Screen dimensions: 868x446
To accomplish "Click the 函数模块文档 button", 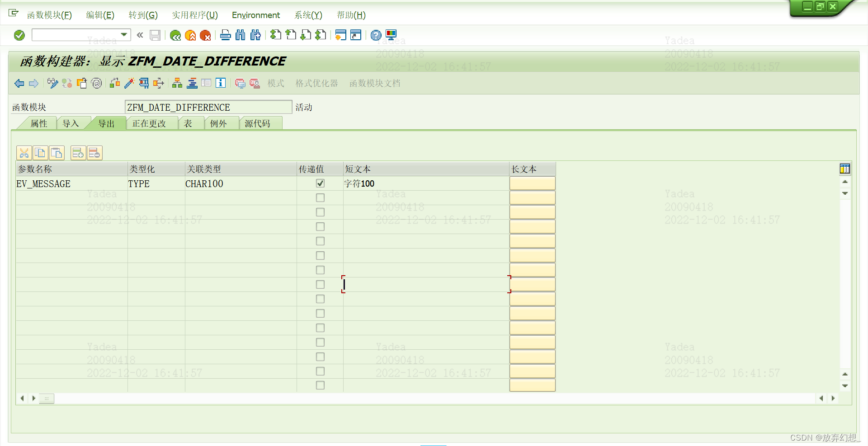I will (x=375, y=83).
